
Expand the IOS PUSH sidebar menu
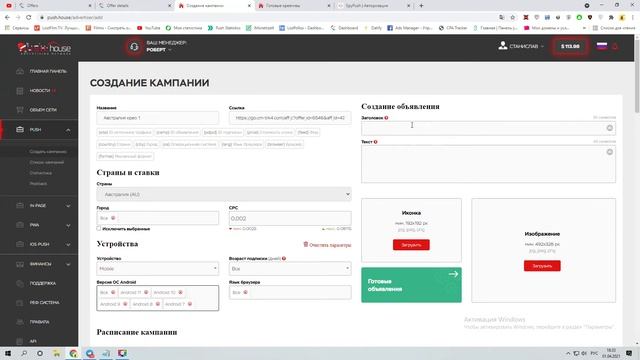(68, 244)
